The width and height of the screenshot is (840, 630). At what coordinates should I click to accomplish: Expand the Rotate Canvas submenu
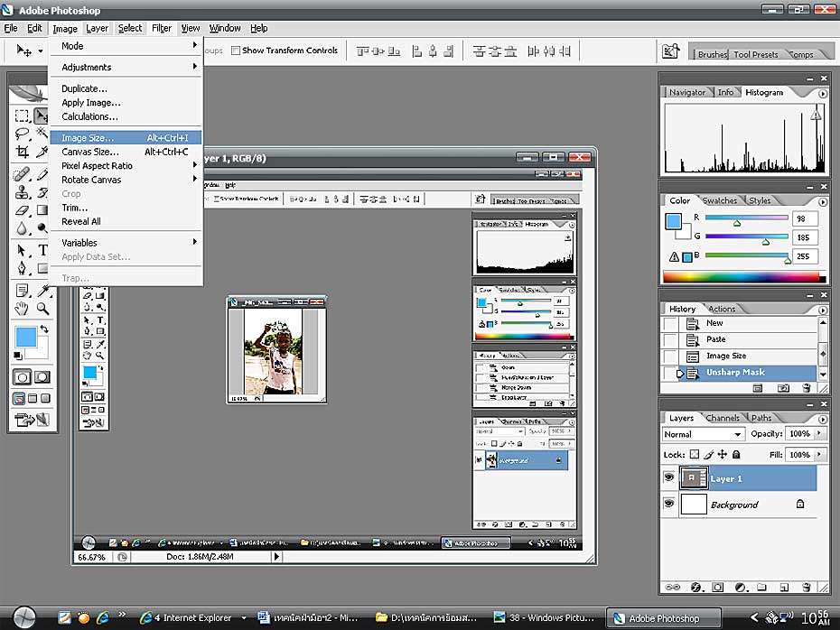click(126, 180)
